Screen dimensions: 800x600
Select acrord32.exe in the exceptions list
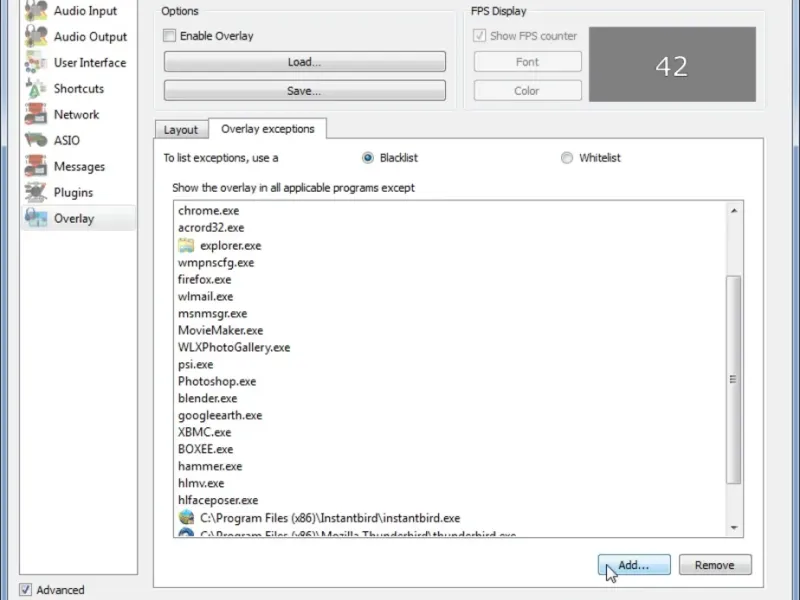point(211,228)
